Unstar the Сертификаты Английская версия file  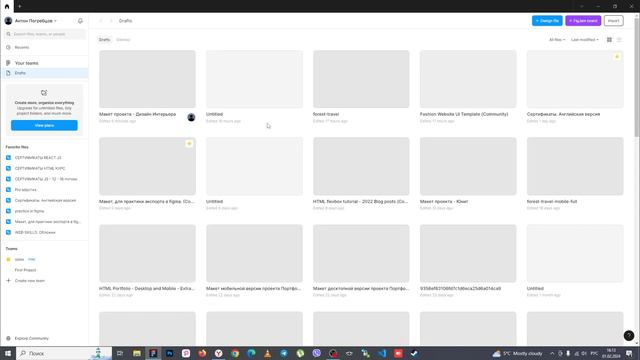click(617, 57)
